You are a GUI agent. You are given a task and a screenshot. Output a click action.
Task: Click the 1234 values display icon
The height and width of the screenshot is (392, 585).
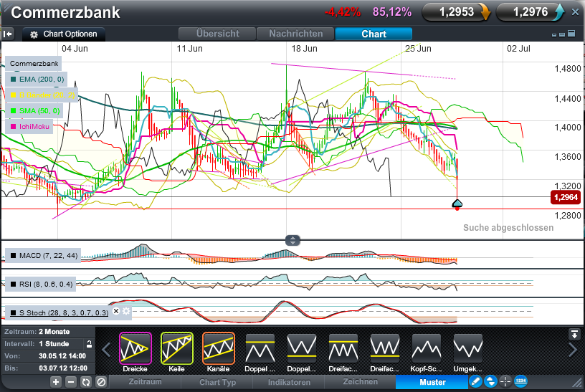tap(520, 381)
